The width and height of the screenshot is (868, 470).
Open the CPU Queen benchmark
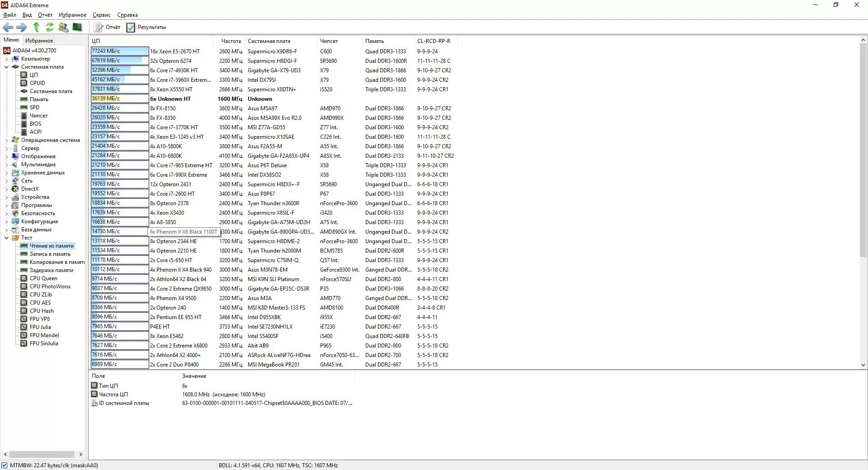[x=43, y=278]
